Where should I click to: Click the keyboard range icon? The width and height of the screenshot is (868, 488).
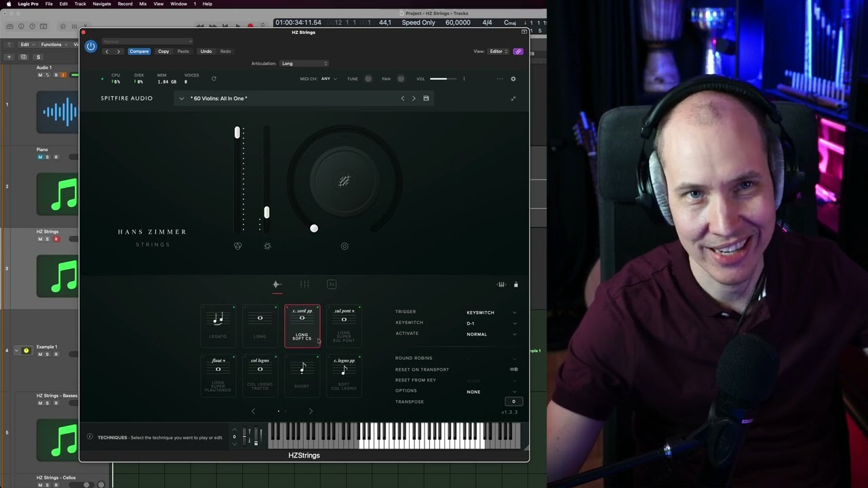click(x=502, y=285)
